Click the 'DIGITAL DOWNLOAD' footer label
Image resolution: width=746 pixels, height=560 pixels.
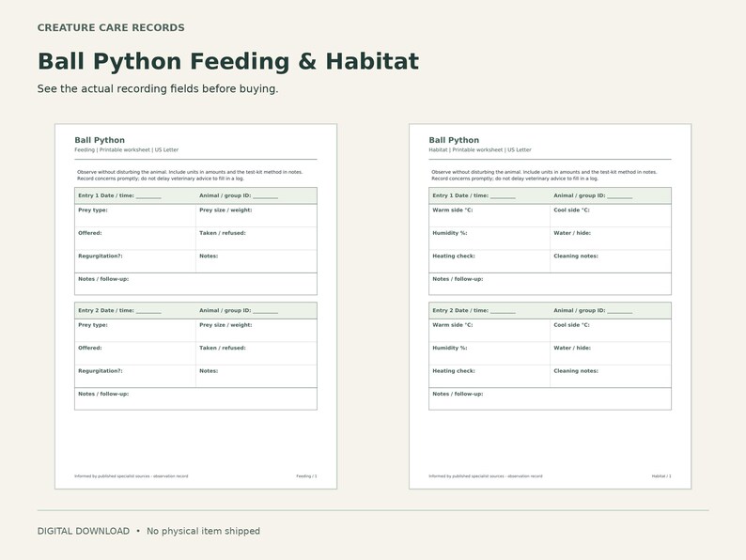pos(84,531)
